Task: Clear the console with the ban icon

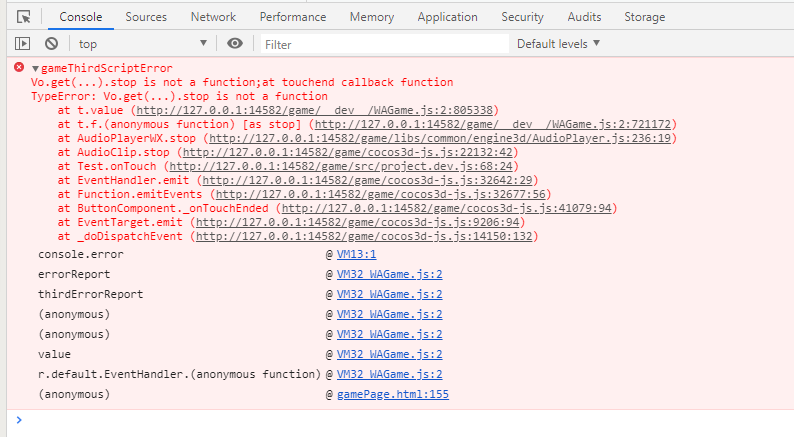Action: [51, 44]
